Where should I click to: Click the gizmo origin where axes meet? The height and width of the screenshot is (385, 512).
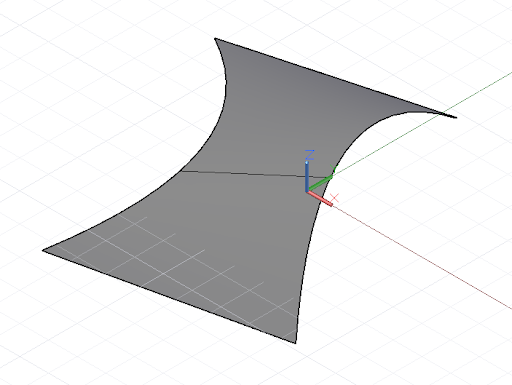pyautogui.click(x=307, y=191)
